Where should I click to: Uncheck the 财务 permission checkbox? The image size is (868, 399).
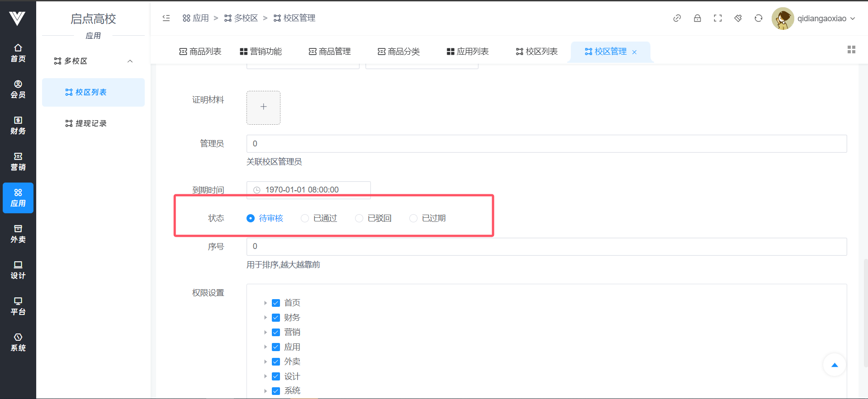tap(276, 318)
